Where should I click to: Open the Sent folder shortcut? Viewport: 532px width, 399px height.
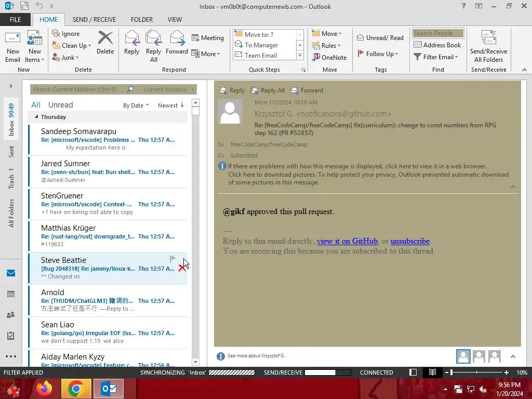(x=11, y=152)
